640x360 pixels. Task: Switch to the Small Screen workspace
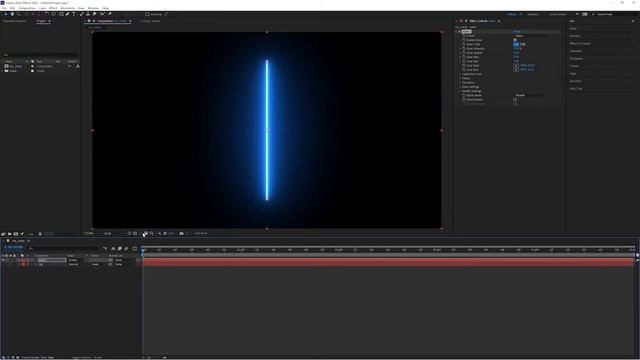[558, 14]
